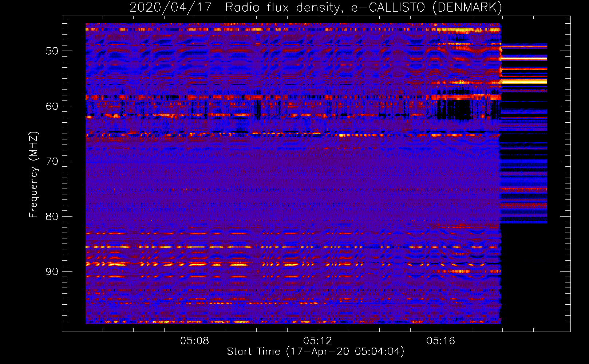Viewport: 589px width, 364px height.
Task: Click the 90 frequency tick label
Action: (x=52, y=271)
